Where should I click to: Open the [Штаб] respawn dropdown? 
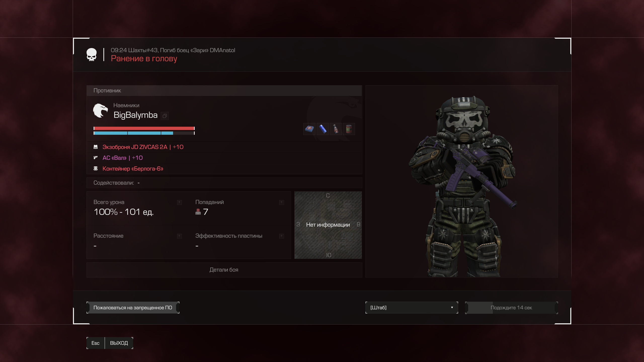click(412, 307)
